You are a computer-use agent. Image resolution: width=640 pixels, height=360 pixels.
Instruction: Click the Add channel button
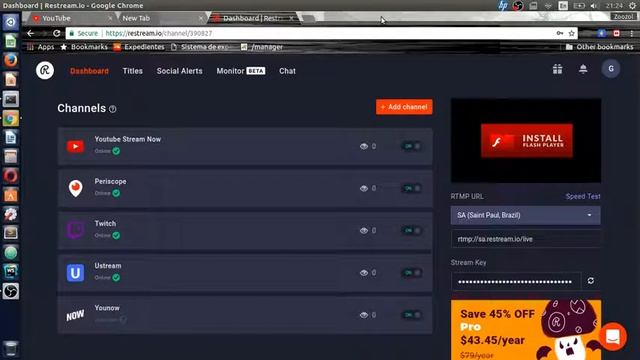(404, 107)
